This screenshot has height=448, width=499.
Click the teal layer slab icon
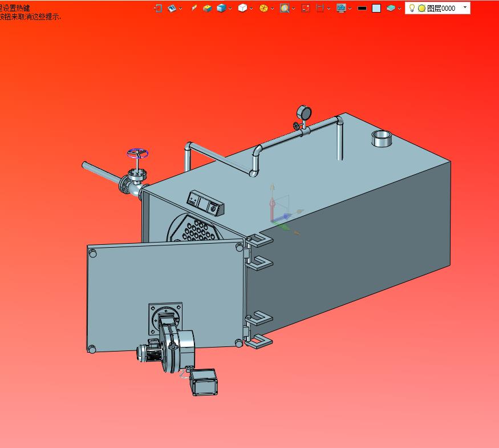point(391,9)
